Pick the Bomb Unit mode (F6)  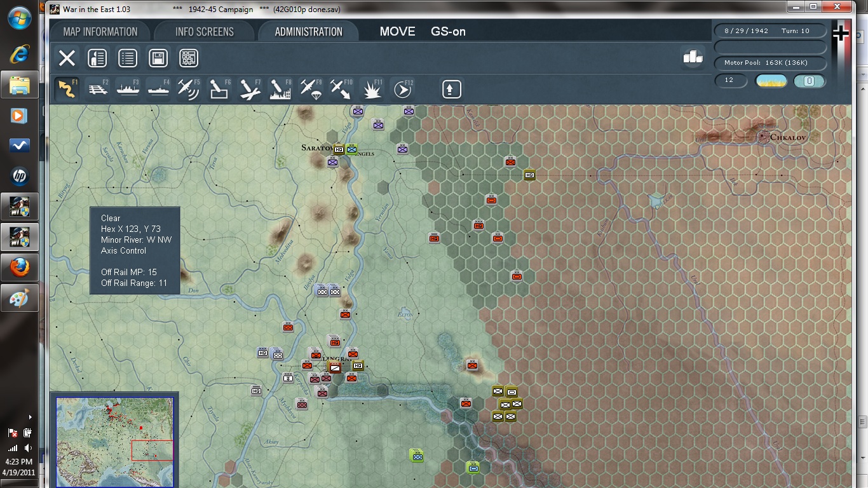(219, 89)
